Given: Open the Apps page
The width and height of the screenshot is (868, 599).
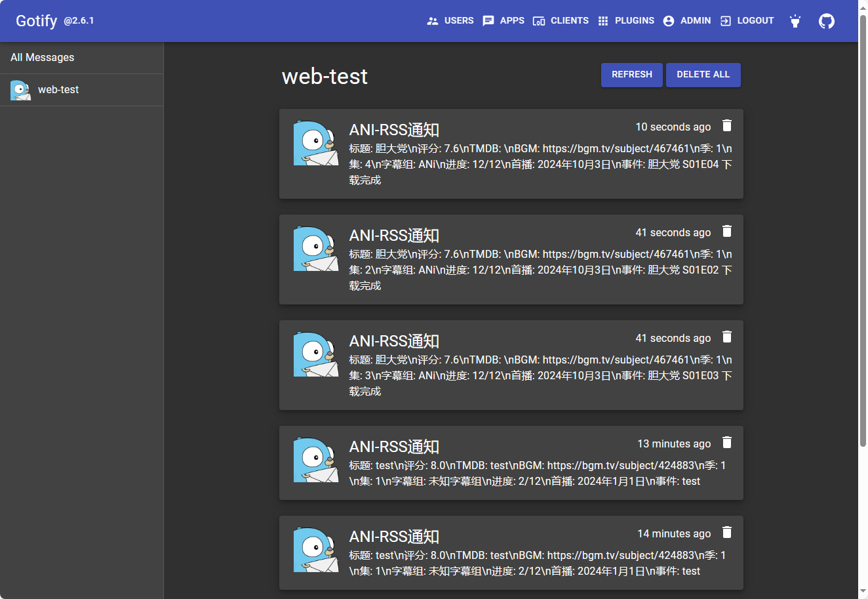Looking at the screenshot, I should 503,21.
